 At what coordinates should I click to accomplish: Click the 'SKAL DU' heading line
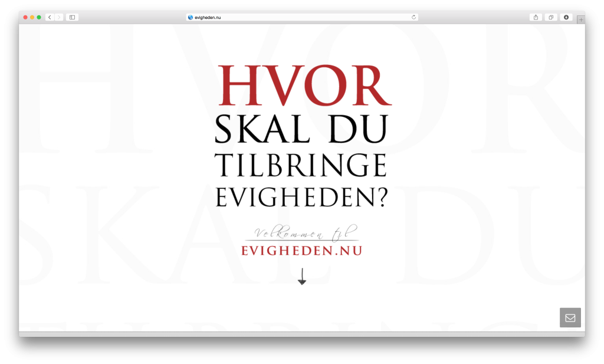pyautogui.click(x=301, y=129)
